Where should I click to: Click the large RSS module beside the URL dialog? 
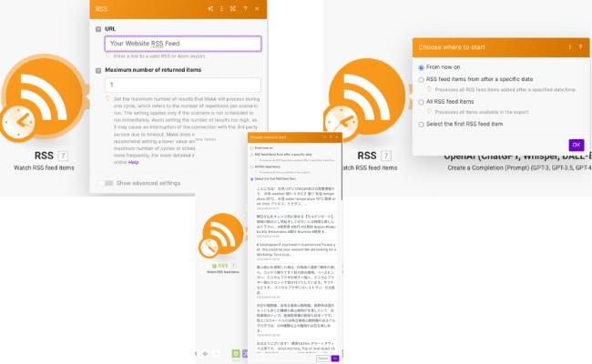46,96
